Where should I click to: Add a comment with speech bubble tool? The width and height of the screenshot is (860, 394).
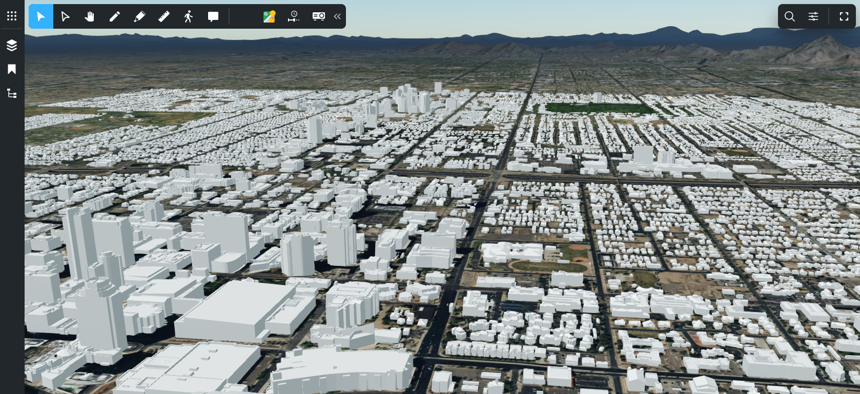pyautogui.click(x=213, y=16)
